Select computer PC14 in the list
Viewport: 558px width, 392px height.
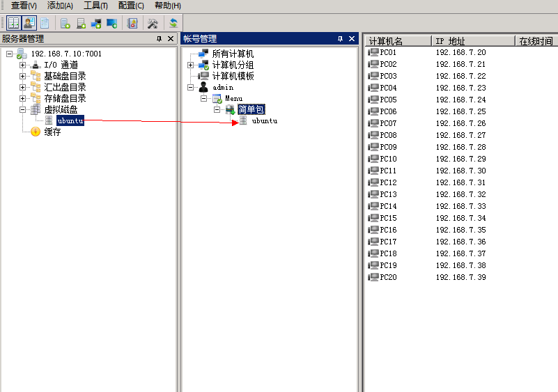coord(388,206)
